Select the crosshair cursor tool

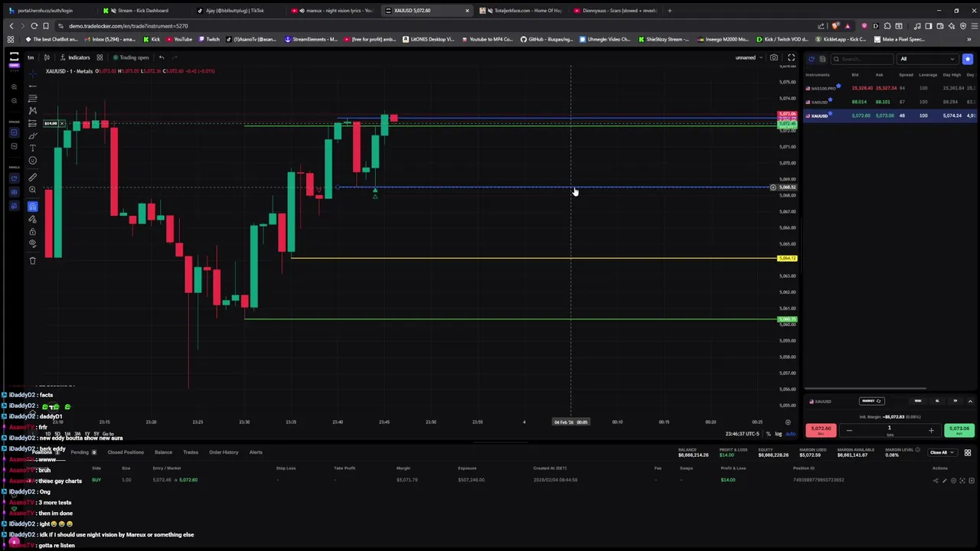(x=32, y=74)
